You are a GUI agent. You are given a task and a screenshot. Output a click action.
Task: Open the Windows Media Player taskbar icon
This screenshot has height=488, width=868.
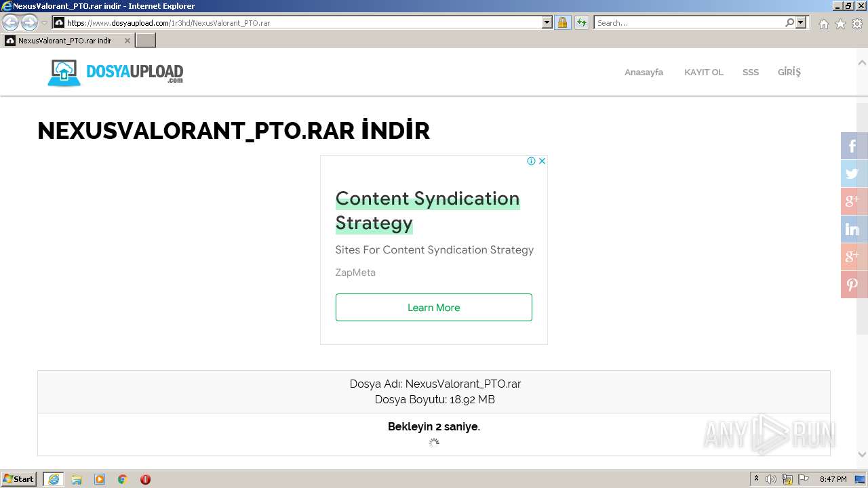pos(100,479)
